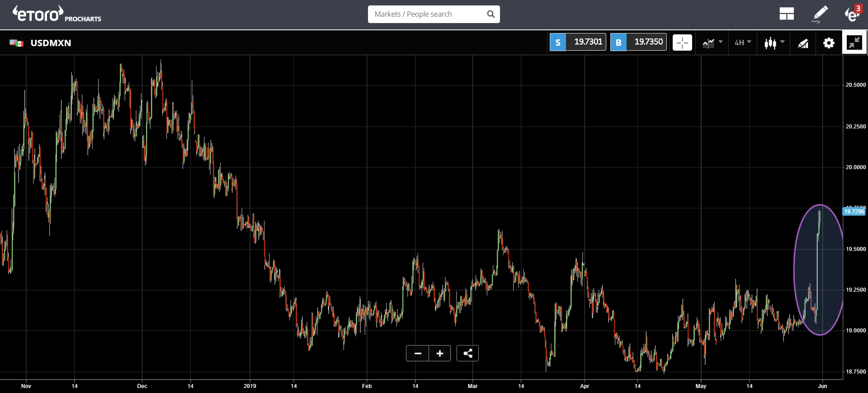
Task: Expand the compare instruments dropdown
Action: (x=712, y=43)
